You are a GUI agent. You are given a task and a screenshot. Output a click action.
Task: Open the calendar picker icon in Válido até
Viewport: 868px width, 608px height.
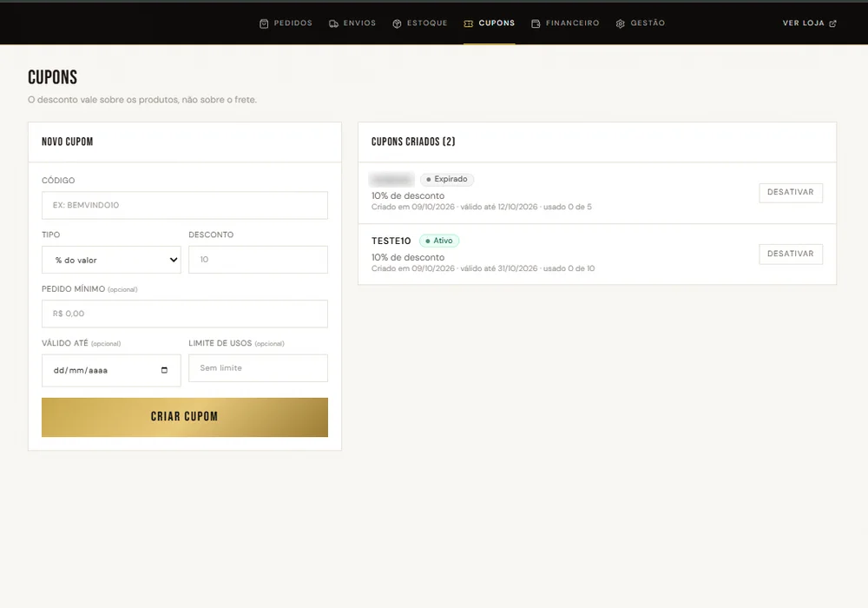click(x=164, y=370)
